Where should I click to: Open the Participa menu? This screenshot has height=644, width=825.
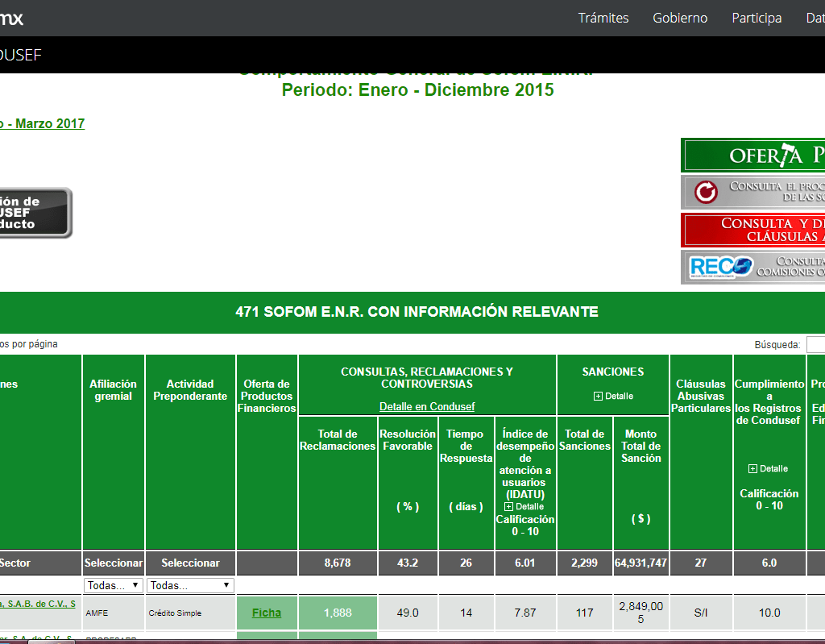757,18
